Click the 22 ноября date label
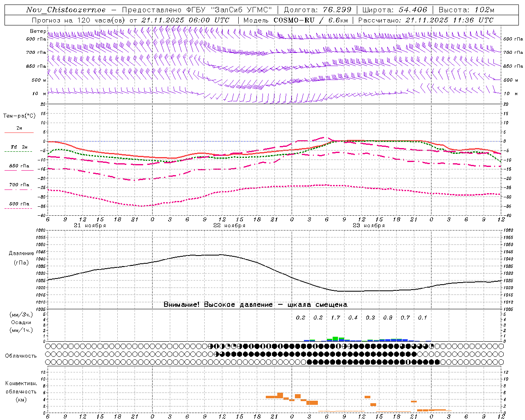This screenshot has width=525, height=420. click(229, 226)
